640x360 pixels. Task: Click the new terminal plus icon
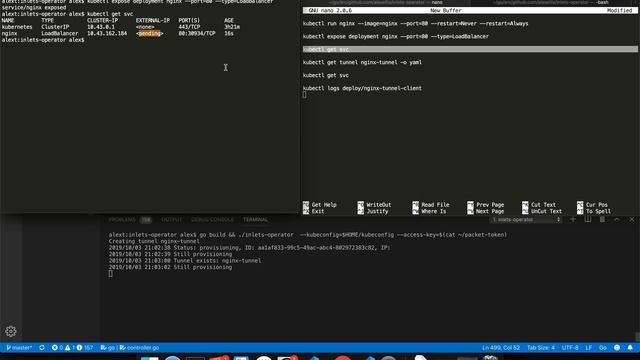tap(573, 220)
